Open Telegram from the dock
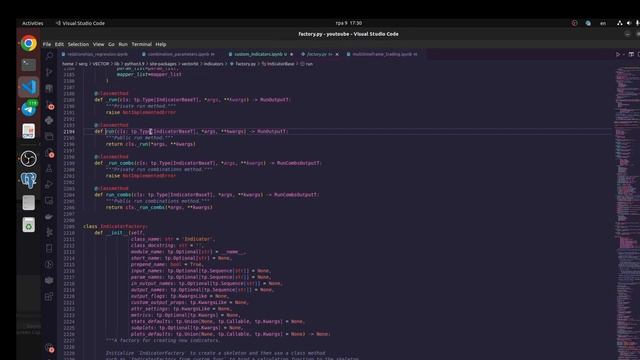 29,109
